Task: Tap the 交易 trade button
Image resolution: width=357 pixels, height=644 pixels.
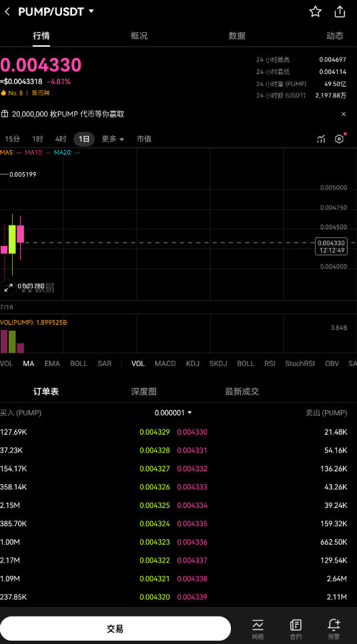Action: pyautogui.click(x=115, y=629)
